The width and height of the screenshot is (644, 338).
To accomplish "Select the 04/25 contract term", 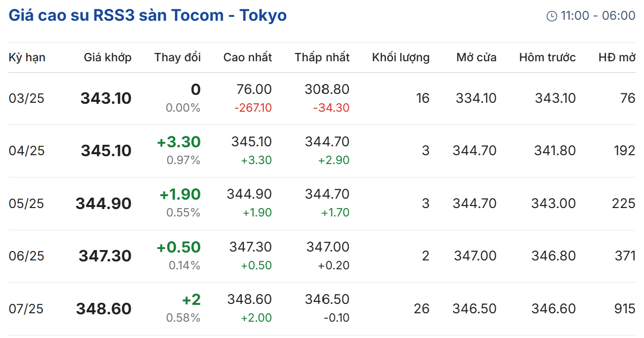I will point(26,151).
